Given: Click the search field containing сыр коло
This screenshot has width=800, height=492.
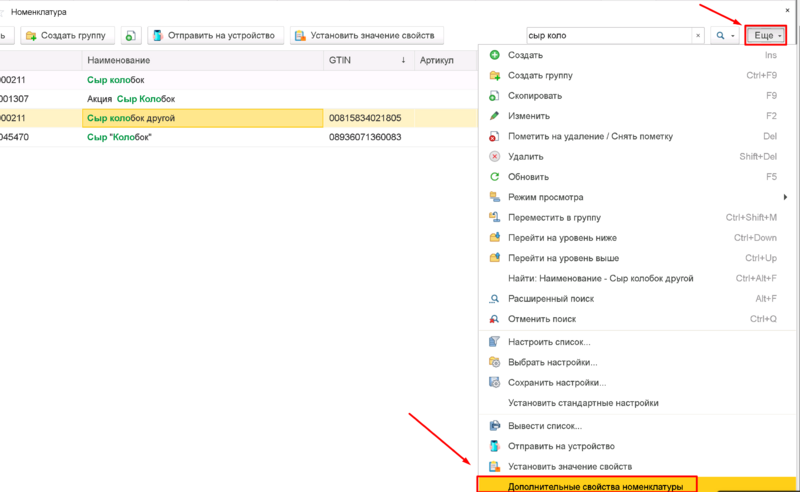Looking at the screenshot, I should 608,36.
